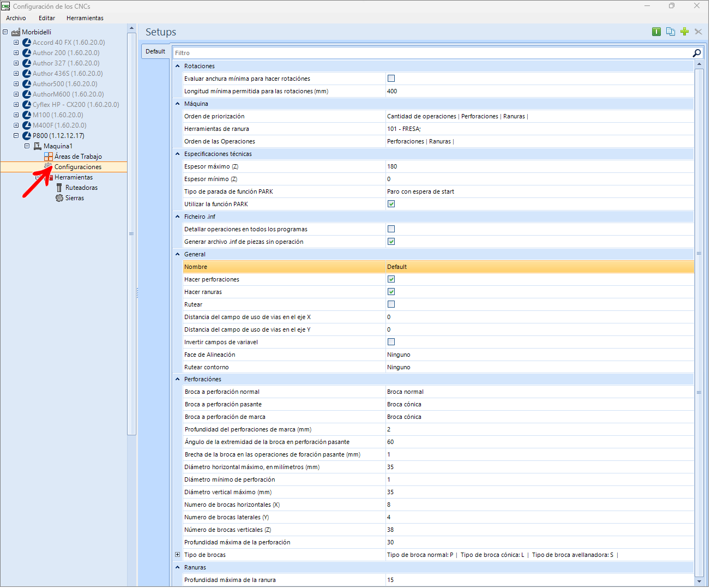Enable 'Evaluar anchura mínima para hacer rotaciónes'
Screen dimensions: 711x588
click(391, 79)
